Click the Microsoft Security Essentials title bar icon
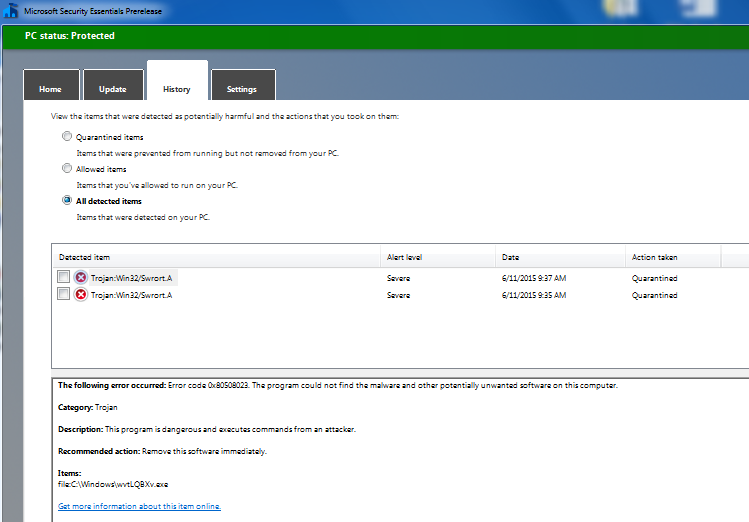Screen dimensions: 749x522 (11, 11)
